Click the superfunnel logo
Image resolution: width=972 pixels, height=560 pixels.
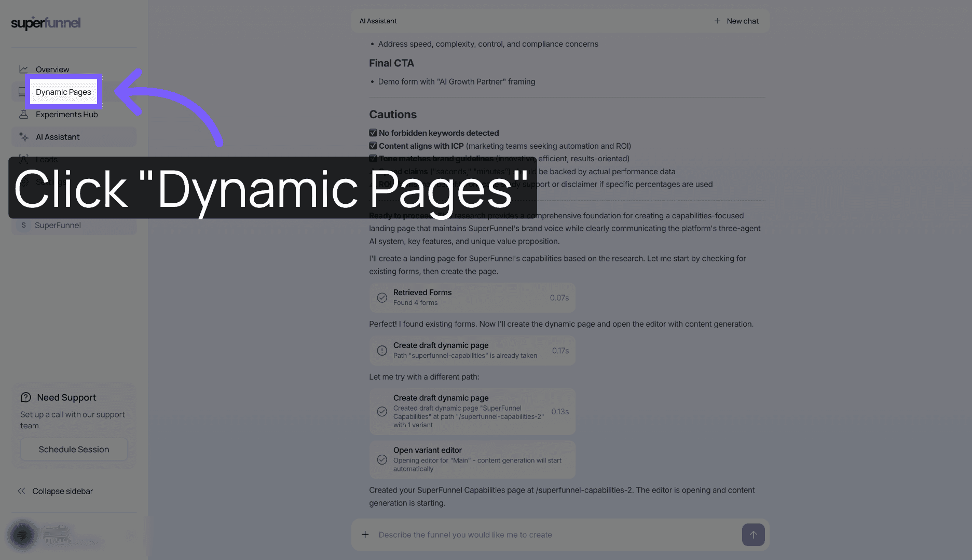(46, 23)
